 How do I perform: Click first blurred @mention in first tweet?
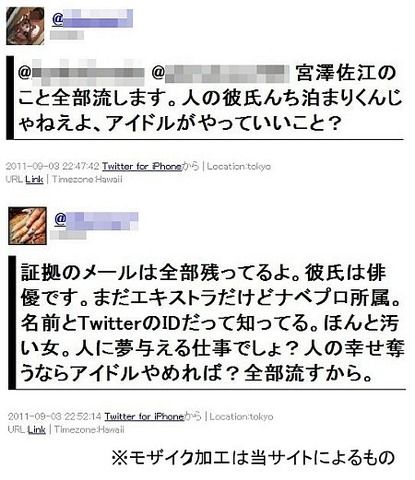[x=81, y=73]
